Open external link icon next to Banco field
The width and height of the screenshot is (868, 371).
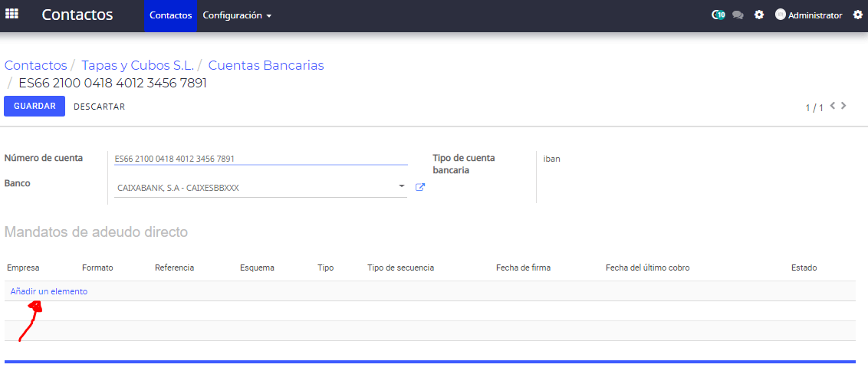pos(420,187)
